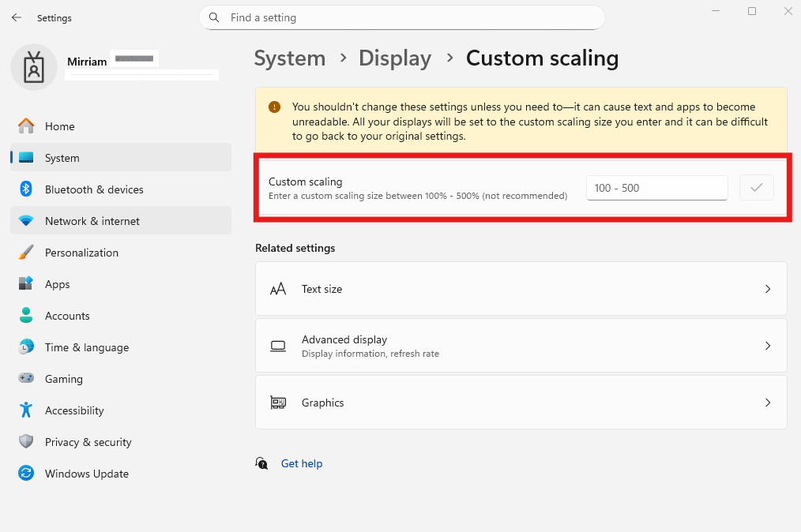Click the custom scaling 100 - 500 field
This screenshot has height=532, width=801.
click(657, 188)
